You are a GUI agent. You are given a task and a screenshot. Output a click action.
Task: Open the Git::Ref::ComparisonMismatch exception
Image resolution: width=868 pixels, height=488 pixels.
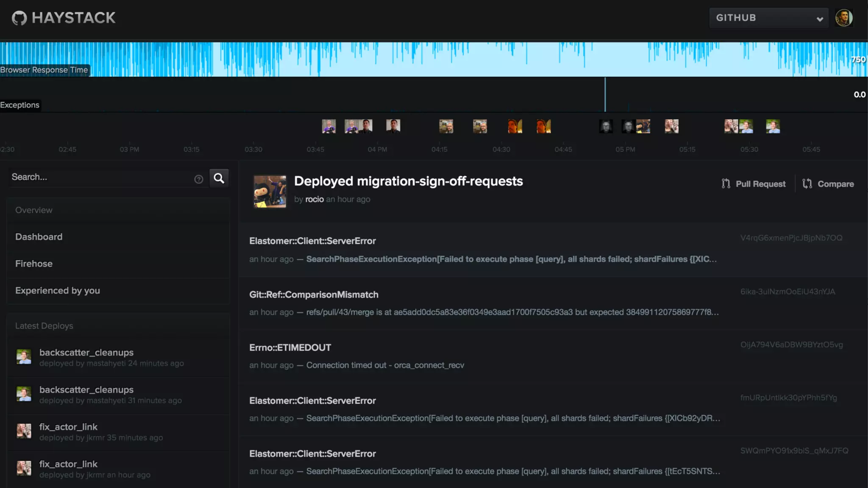point(314,295)
